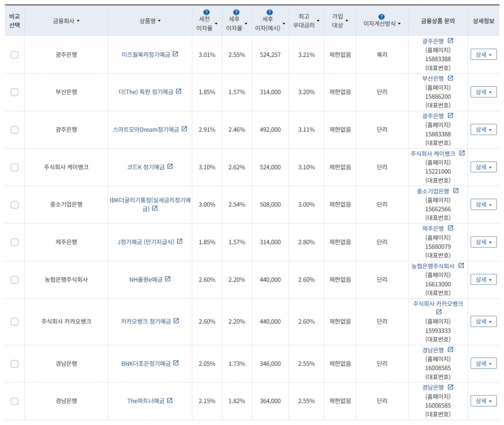This screenshot has width=504, height=425.
Task: Sort by 상품명 column header
Action: click(150, 21)
